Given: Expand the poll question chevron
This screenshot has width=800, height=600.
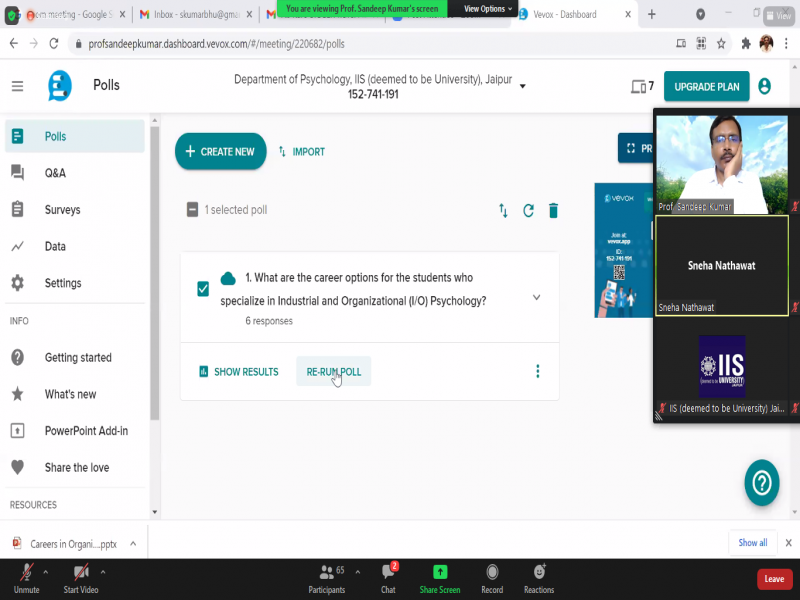Looking at the screenshot, I should pos(536,297).
